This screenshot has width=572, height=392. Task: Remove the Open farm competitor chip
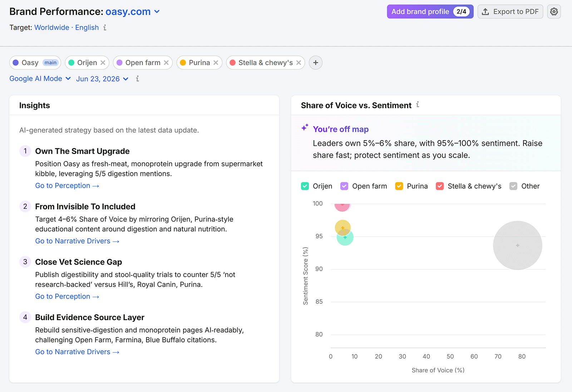[x=166, y=63]
